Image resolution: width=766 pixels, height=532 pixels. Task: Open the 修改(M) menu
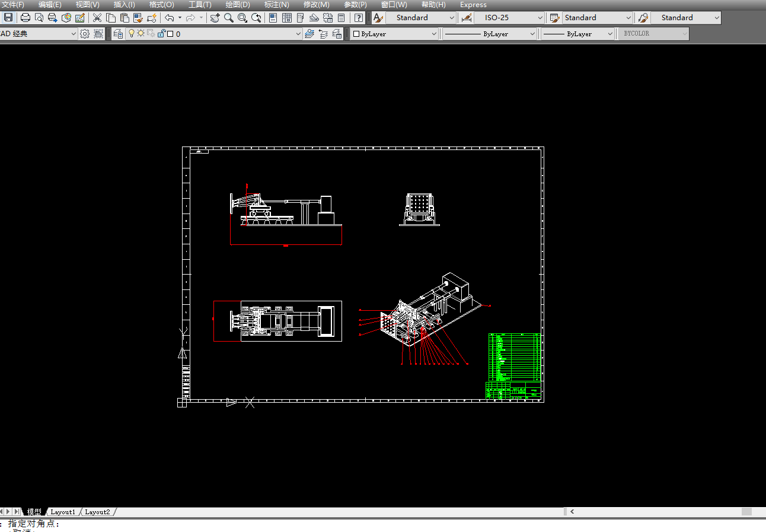[x=316, y=5]
